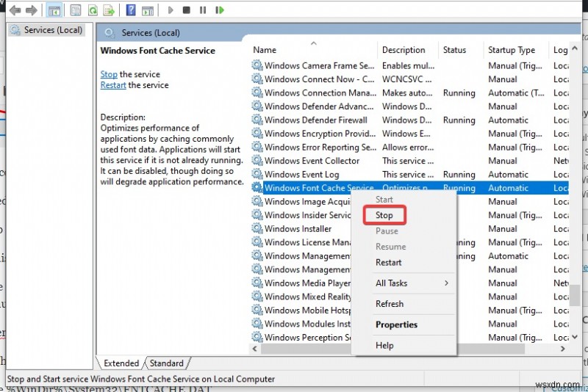This screenshot has width=588, height=392.
Task: Click the vertical scrollbar thumb
Action: pyautogui.click(x=575, y=295)
